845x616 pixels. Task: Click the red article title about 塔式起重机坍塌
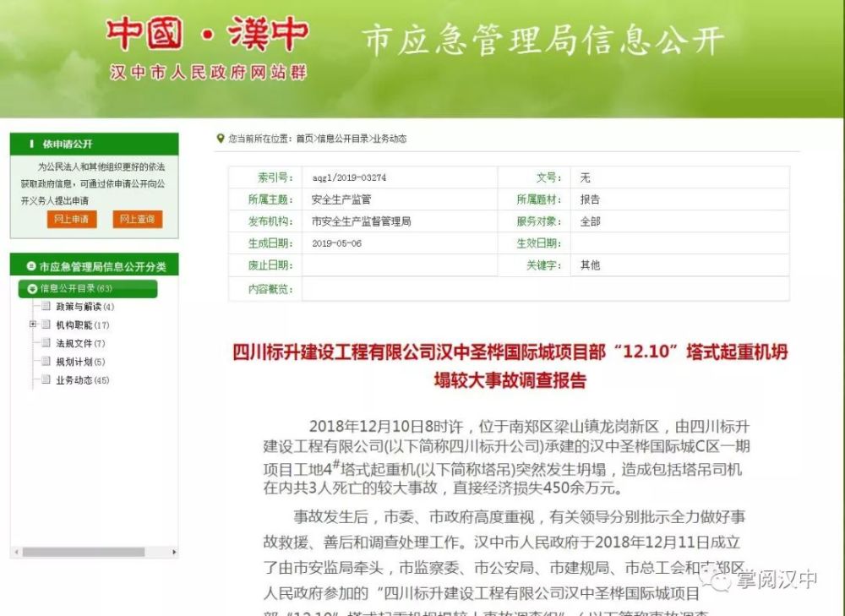(510, 366)
